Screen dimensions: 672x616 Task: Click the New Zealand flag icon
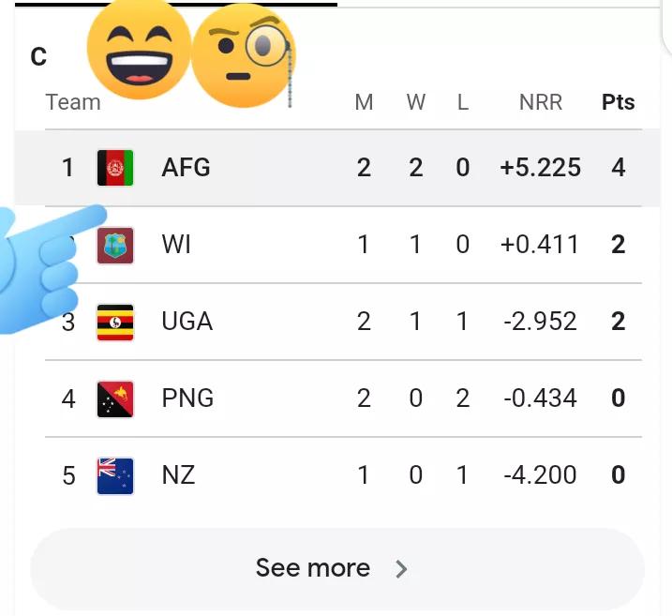115,475
